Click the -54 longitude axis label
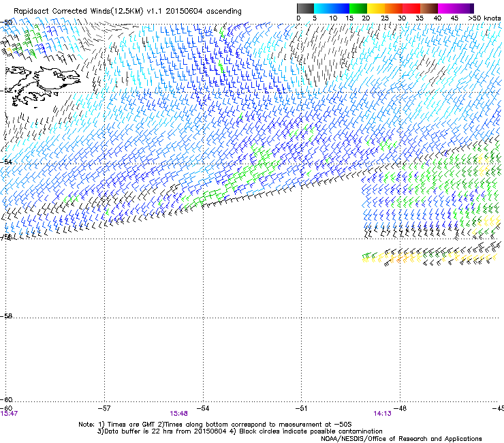The image size is (504, 443). tap(203, 408)
